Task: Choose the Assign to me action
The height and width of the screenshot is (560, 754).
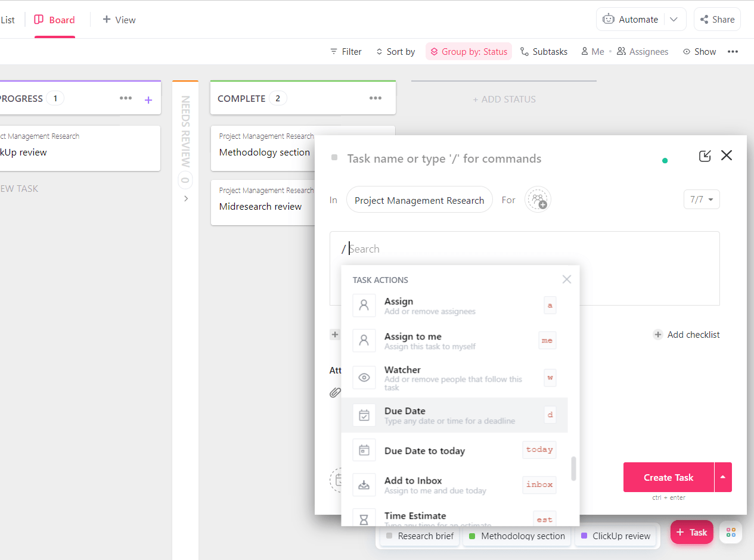Action: (454, 341)
